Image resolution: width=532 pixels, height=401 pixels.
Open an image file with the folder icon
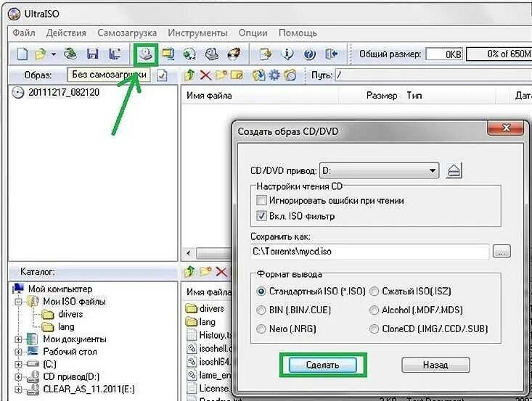pos(41,54)
